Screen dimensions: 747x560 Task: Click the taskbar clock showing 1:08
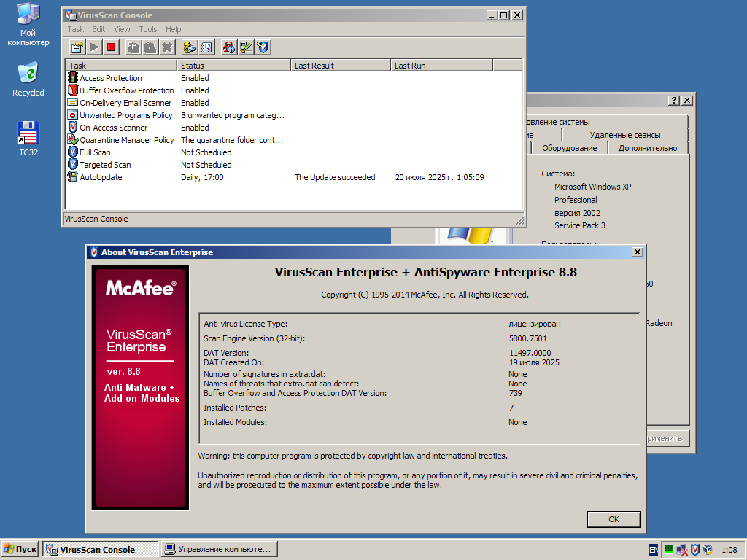pos(729,550)
